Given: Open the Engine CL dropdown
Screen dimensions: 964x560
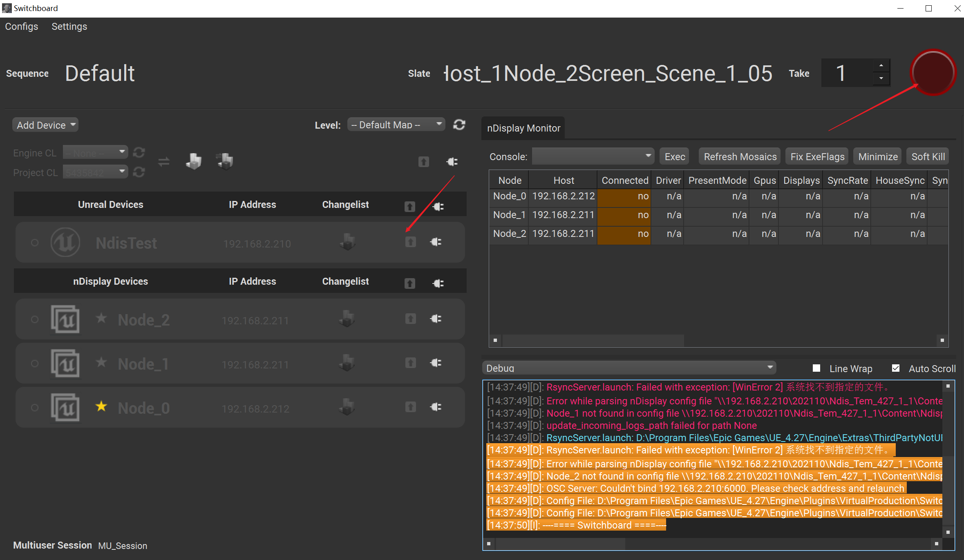Looking at the screenshot, I should point(96,153).
